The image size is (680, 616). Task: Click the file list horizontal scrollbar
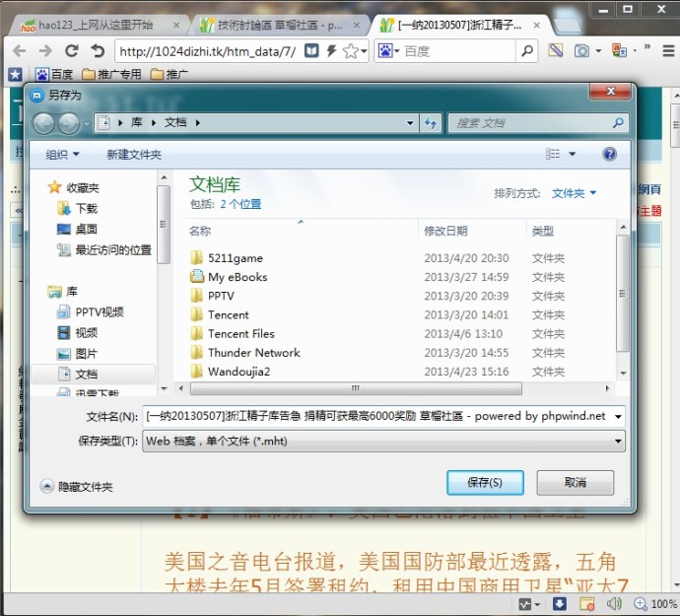pyautogui.click(x=356, y=388)
